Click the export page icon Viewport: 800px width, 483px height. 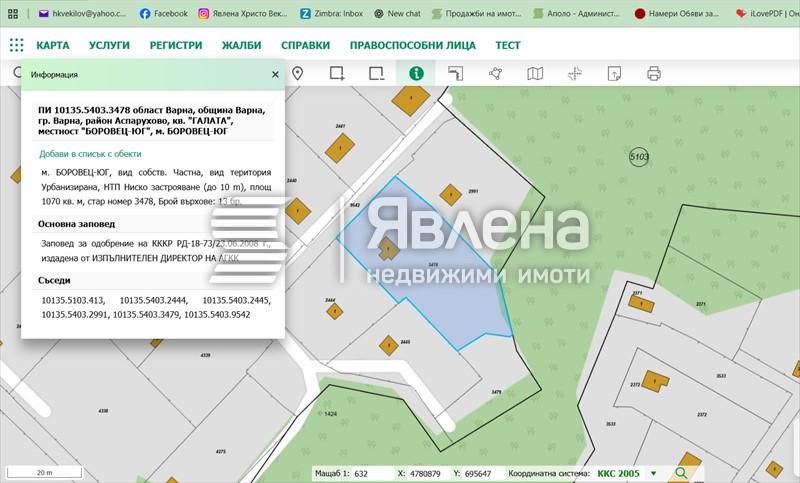[614, 73]
